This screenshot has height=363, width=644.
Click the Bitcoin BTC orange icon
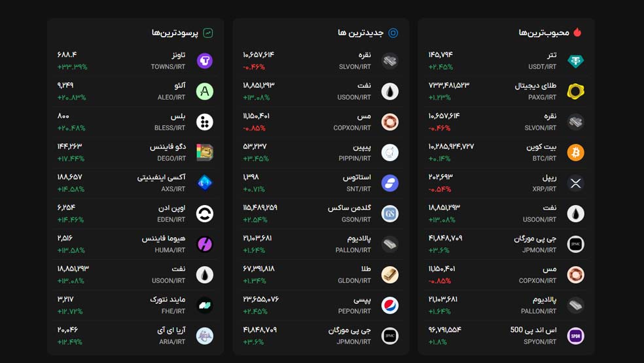pyautogui.click(x=575, y=153)
